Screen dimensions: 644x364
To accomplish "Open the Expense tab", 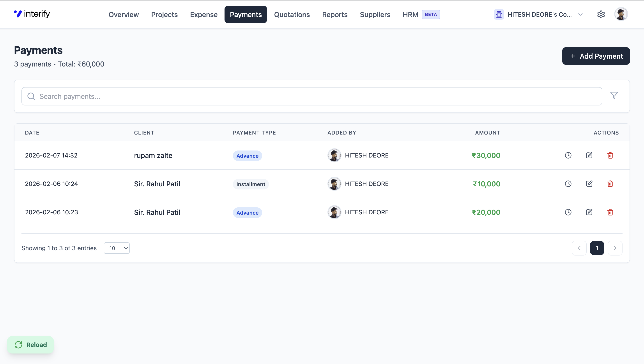I will [x=203, y=14].
